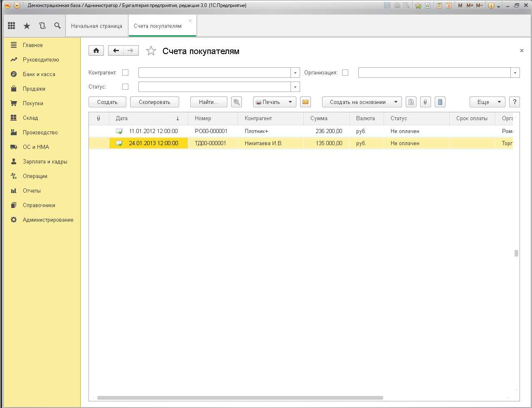Click the cancel search icon

point(237,102)
